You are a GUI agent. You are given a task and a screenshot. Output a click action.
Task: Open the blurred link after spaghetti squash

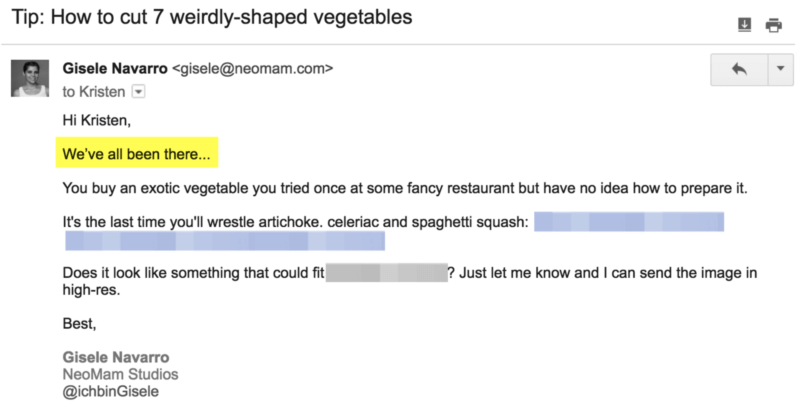tap(628, 221)
